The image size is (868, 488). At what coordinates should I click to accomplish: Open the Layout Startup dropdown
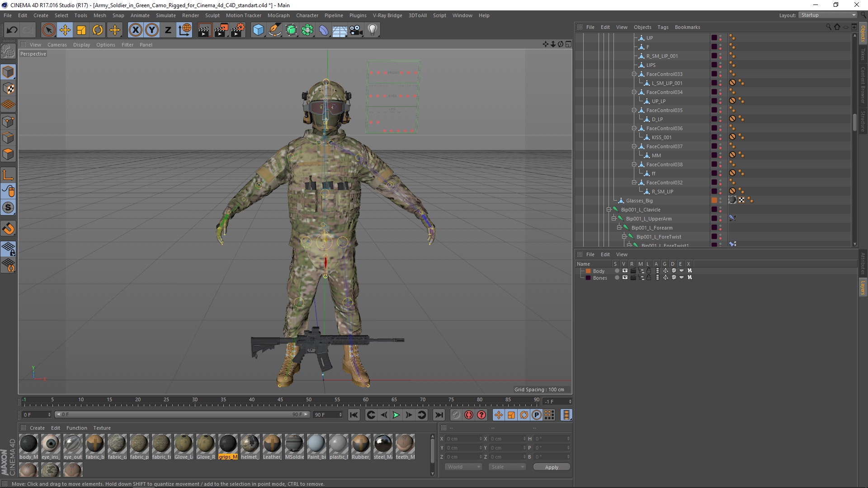coord(828,15)
